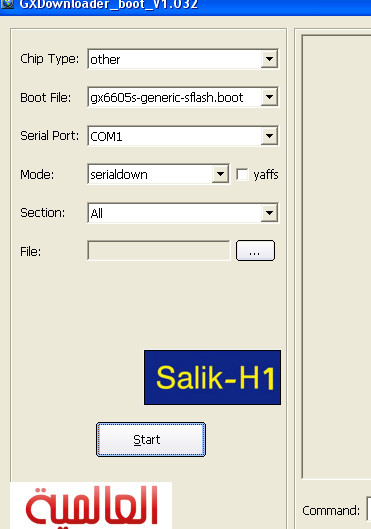Image resolution: width=371 pixels, height=529 pixels.
Task: Open the Section dropdown arrow
Action: click(x=269, y=213)
